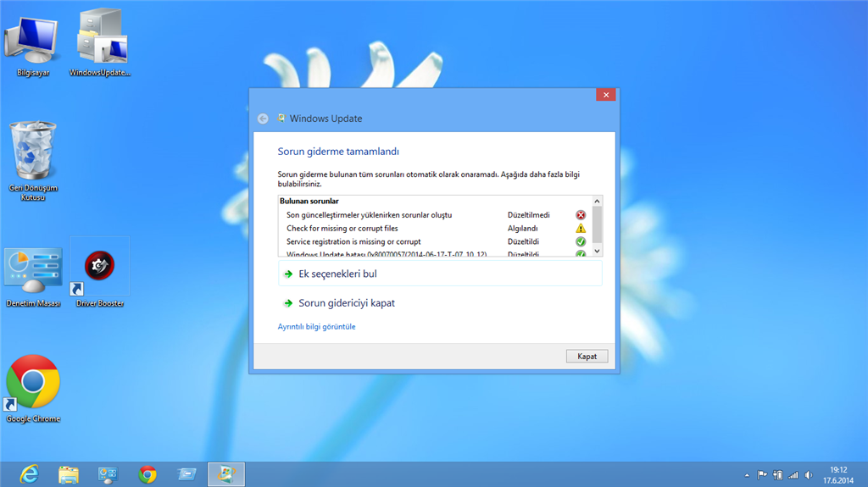Click the back arrow in Windows Update dialog
The height and width of the screenshot is (487, 868).
pyautogui.click(x=263, y=119)
